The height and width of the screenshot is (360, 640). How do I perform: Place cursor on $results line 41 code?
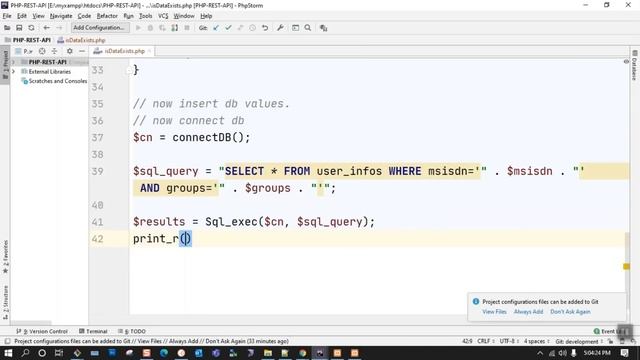[x=253, y=222]
